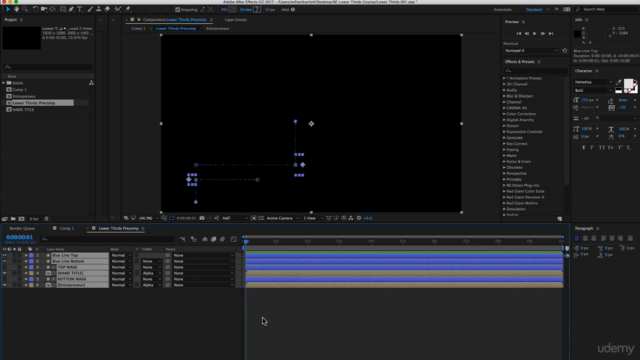640x360 pixels.
Task: Open the Active Camera view dropdown
Action: [282, 218]
